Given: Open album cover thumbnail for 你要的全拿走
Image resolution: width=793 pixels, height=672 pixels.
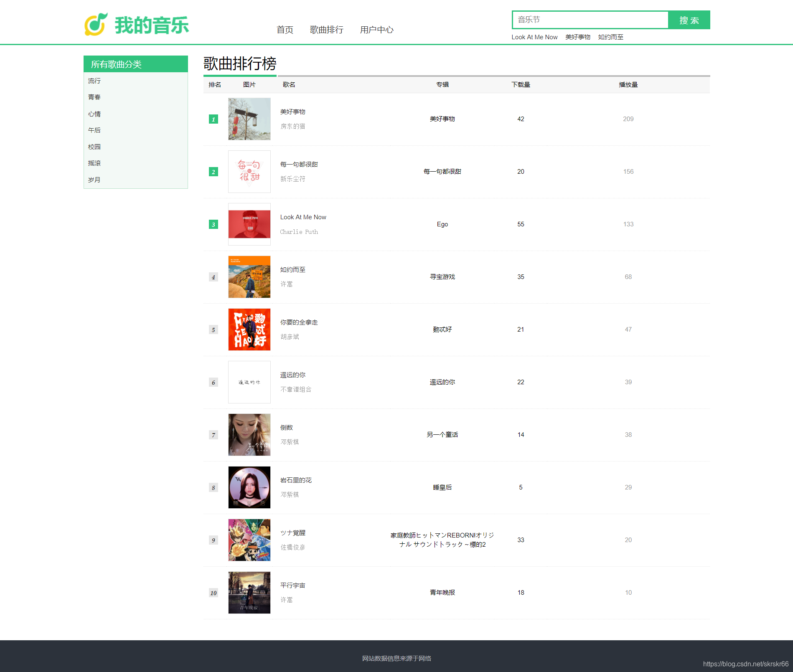Looking at the screenshot, I should click(249, 330).
